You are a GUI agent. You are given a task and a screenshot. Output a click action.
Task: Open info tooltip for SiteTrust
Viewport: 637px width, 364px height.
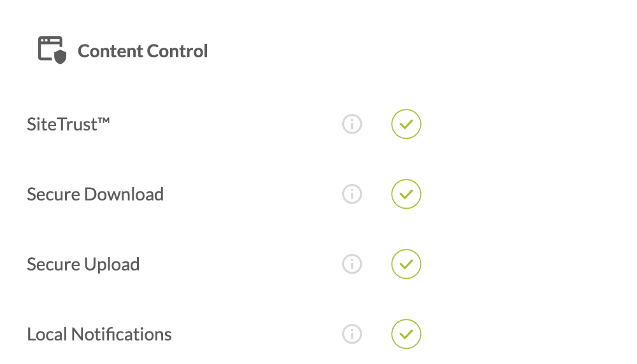(x=352, y=124)
